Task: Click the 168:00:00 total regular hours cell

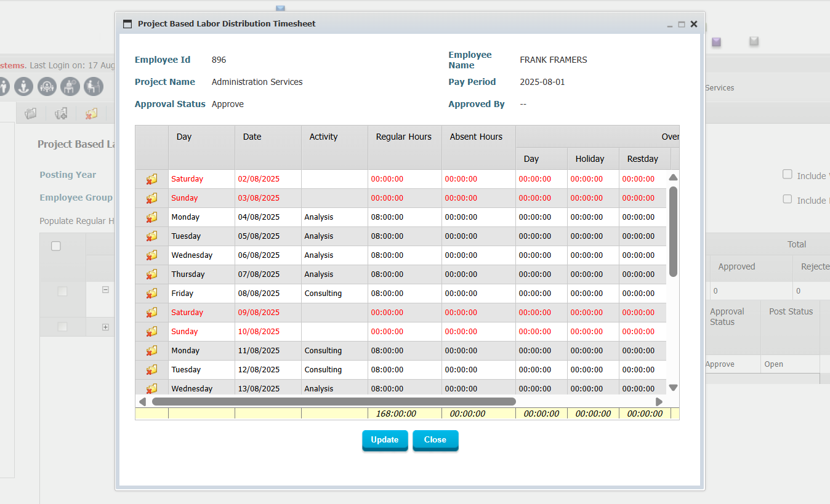Action: click(405, 414)
